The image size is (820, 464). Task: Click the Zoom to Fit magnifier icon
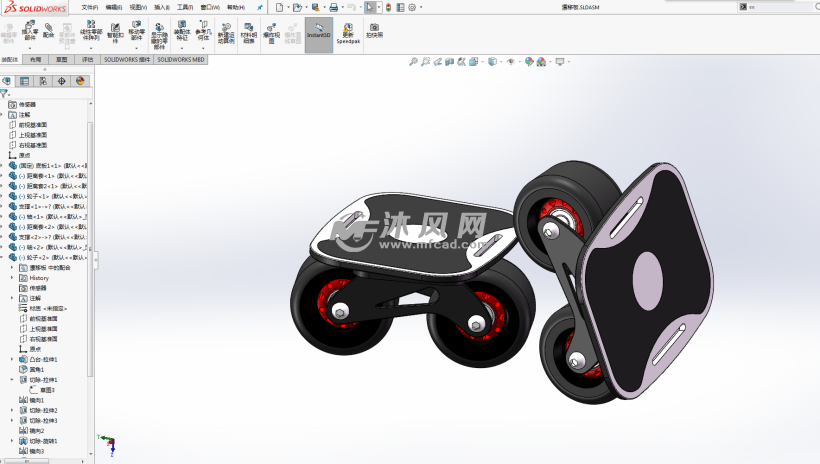414,61
